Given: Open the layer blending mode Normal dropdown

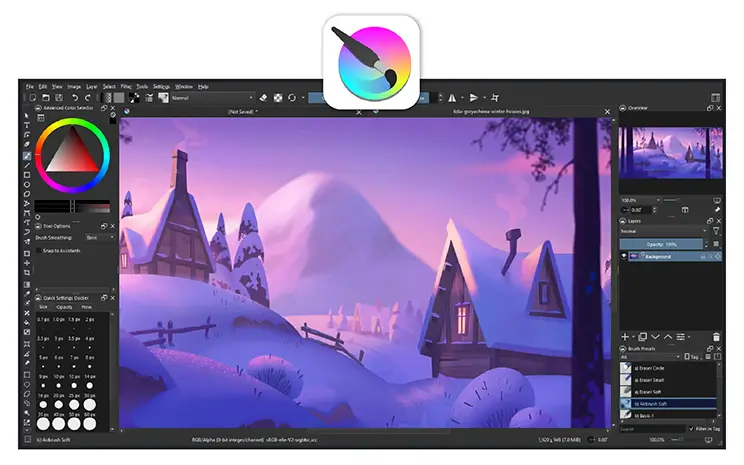Looking at the screenshot, I should click(662, 231).
